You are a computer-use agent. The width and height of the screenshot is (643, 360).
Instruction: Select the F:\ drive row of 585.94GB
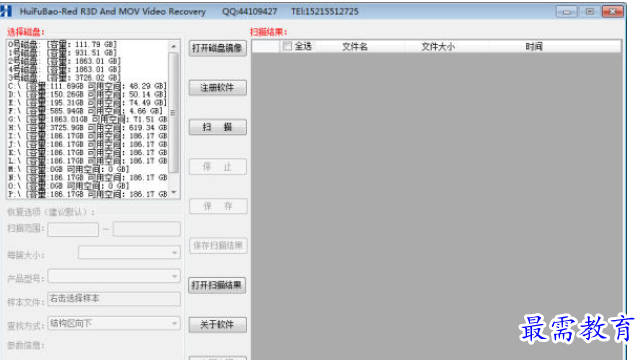click(x=85, y=111)
